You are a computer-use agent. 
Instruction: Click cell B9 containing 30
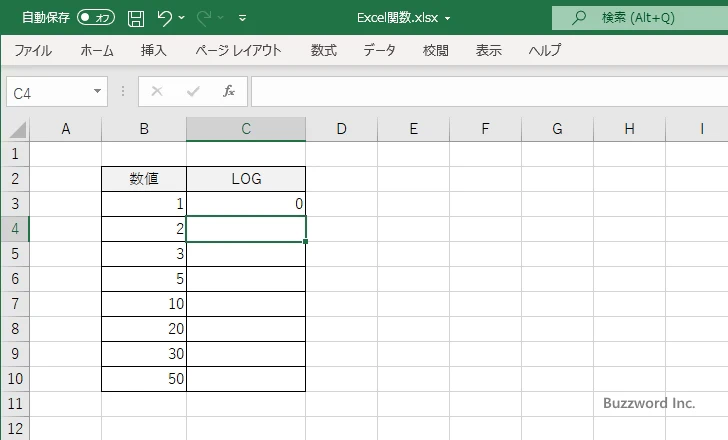(144, 354)
